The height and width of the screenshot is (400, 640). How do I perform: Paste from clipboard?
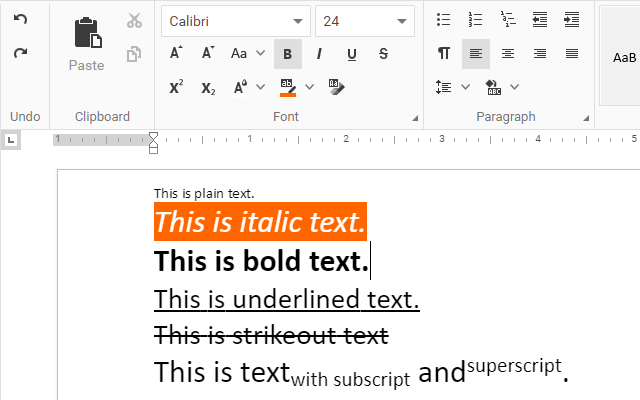pyautogui.click(x=87, y=44)
